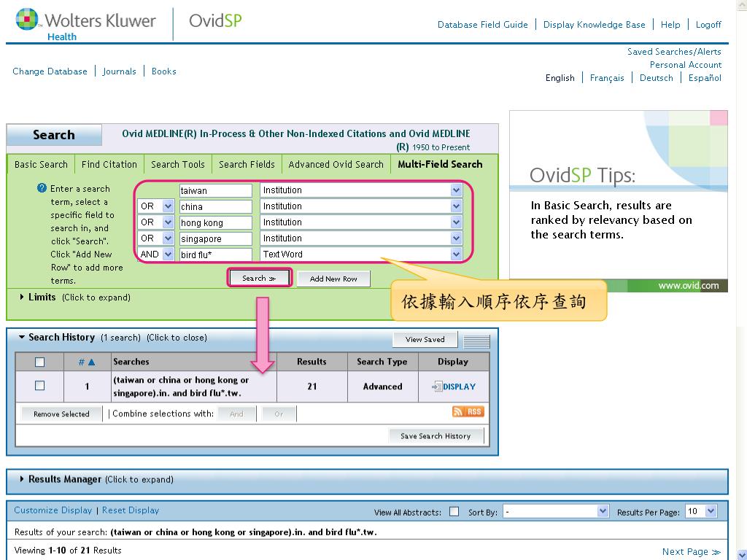Switch to the Basic Search tab

[41, 164]
